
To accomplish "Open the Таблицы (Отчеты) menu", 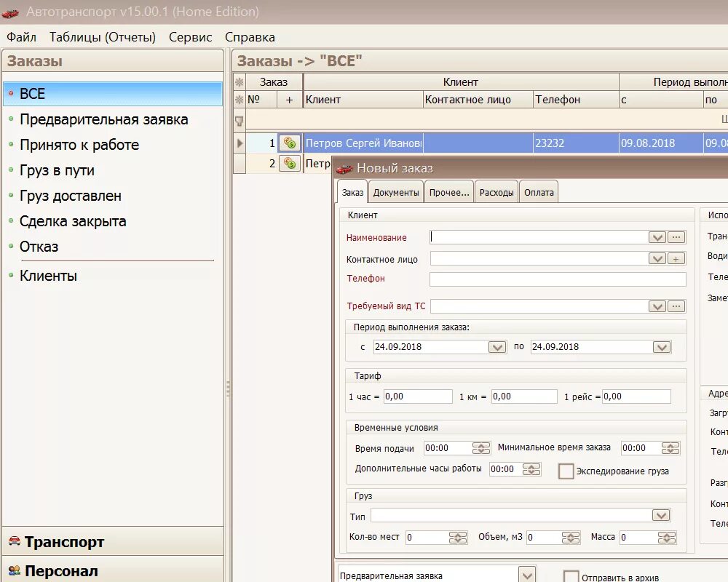I will click(103, 37).
